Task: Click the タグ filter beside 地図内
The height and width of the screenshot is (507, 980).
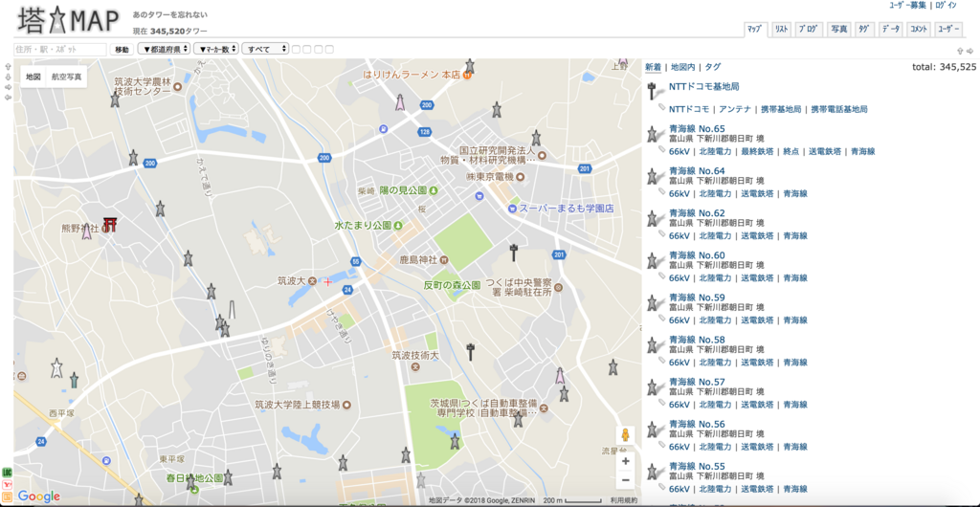Action: tap(712, 67)
